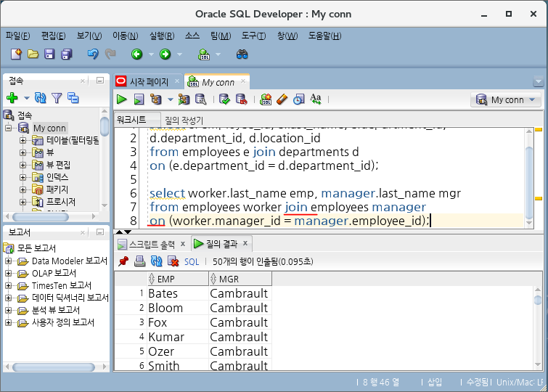Viewport: 548px width, 392px height.
Task: Open dropdown next to Explain Plan icon
Action: point(170,99)
